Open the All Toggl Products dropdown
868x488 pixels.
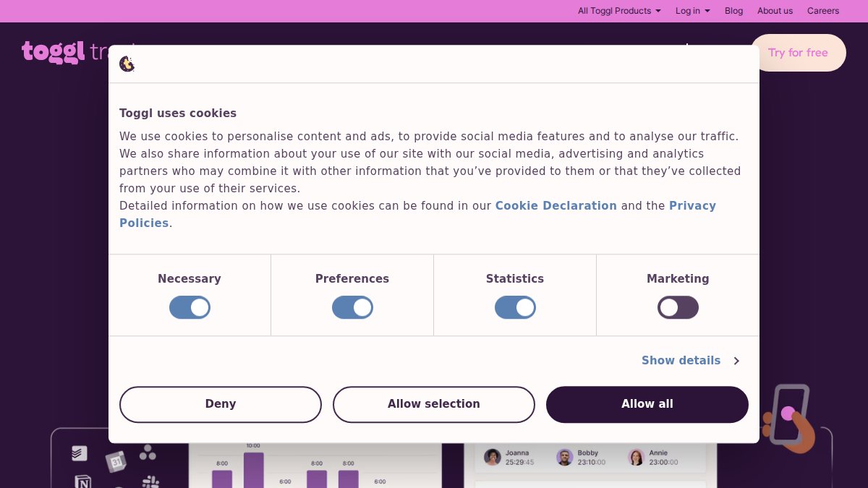pos(619,11)
